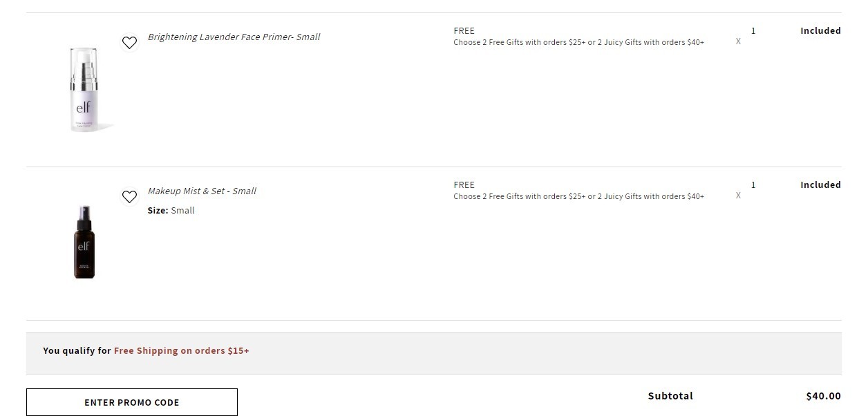868x416 pixels.
Task: Remove Makeup Mist & Set with X
Action: click(738, 196)
